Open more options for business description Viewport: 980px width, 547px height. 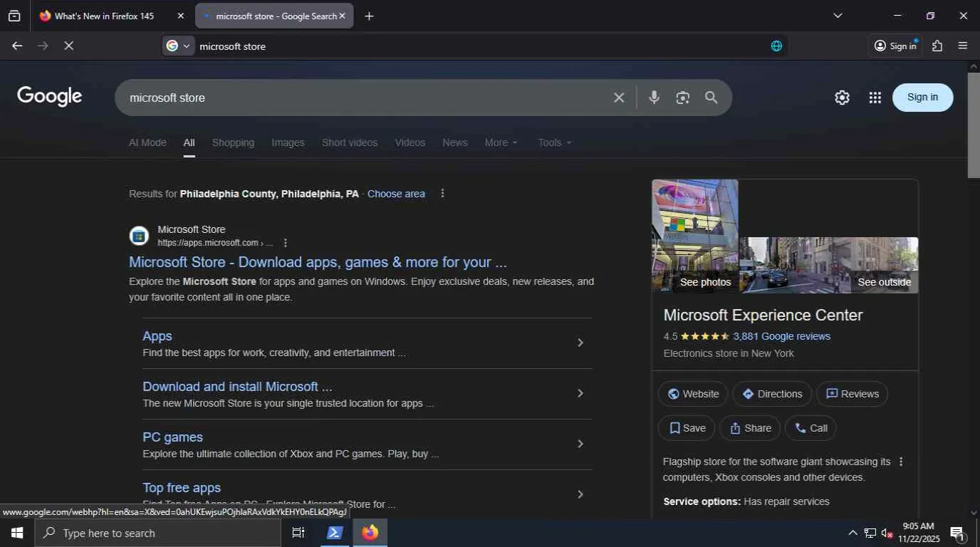pos(901,462)
